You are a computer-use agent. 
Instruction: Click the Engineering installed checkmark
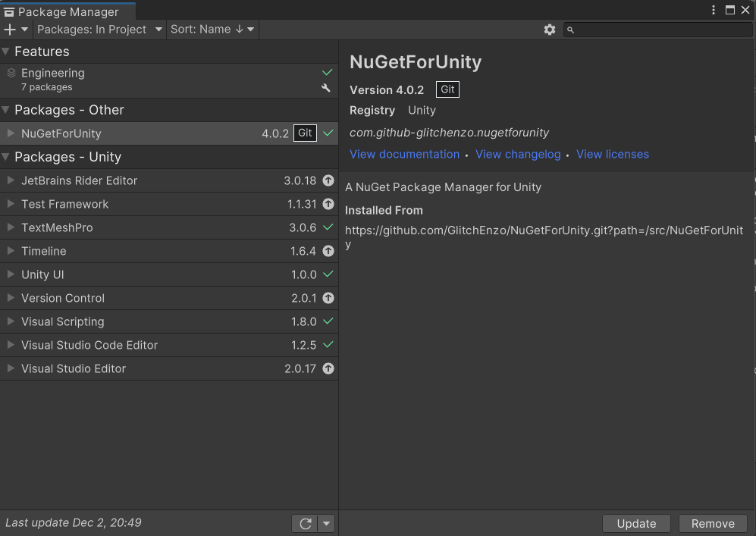click(x=328, y=72)
